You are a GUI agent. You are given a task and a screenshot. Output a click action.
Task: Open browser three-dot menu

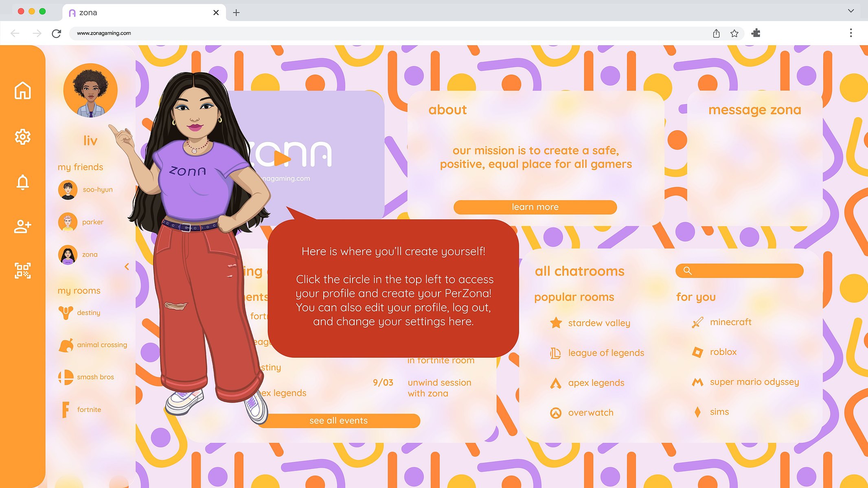point(851,33)
